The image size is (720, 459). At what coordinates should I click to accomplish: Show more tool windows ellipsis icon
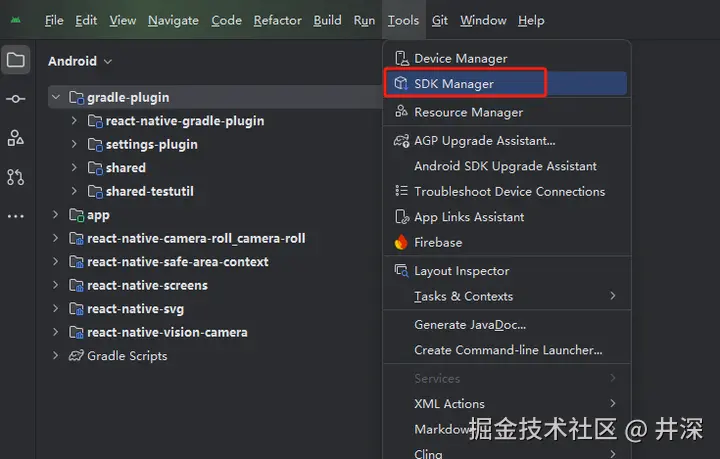click(x=16, y=216)
